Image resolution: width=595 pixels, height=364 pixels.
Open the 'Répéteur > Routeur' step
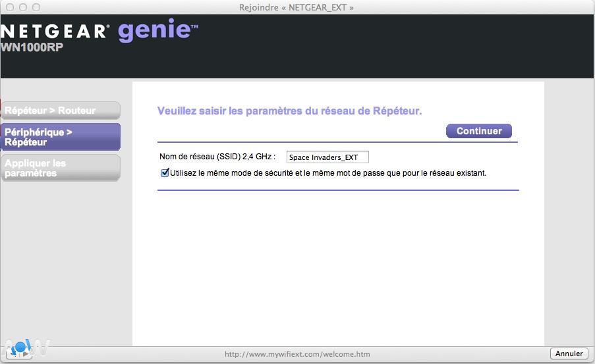point(61,111)
